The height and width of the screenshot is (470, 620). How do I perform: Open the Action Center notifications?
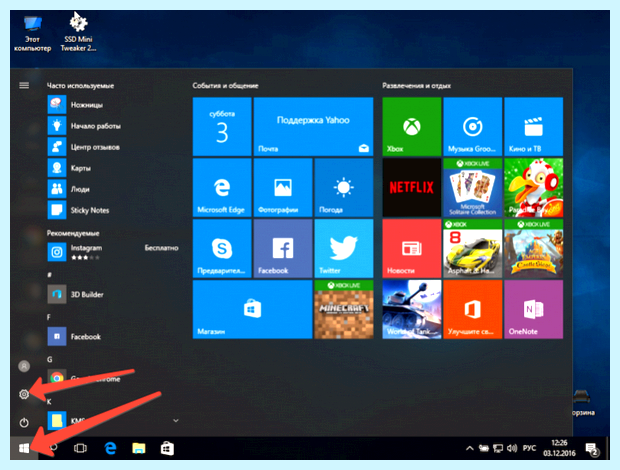click(x=592, y=449)
